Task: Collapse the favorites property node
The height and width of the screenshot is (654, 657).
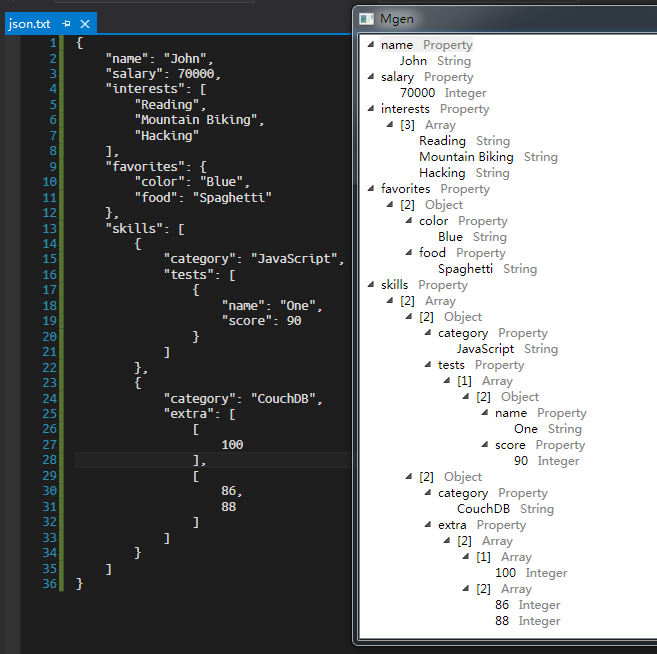Action: pos(372,189)
